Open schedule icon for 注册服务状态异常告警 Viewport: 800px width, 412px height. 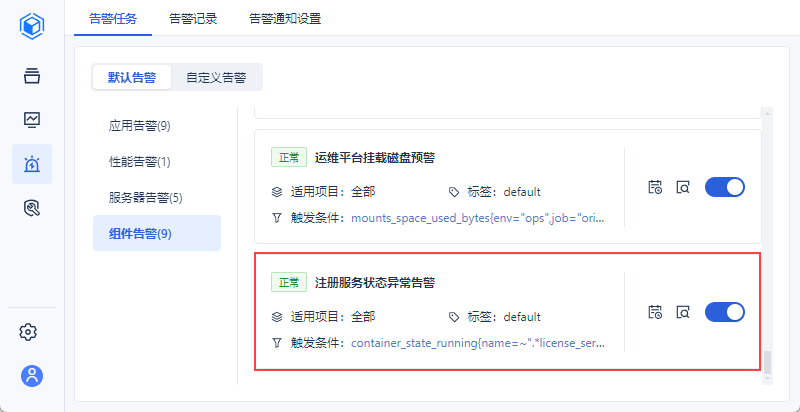click(655, 312)
